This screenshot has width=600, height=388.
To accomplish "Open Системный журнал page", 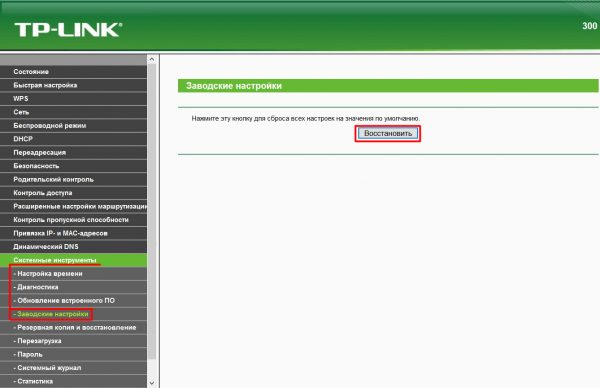I will coord(73,368).
